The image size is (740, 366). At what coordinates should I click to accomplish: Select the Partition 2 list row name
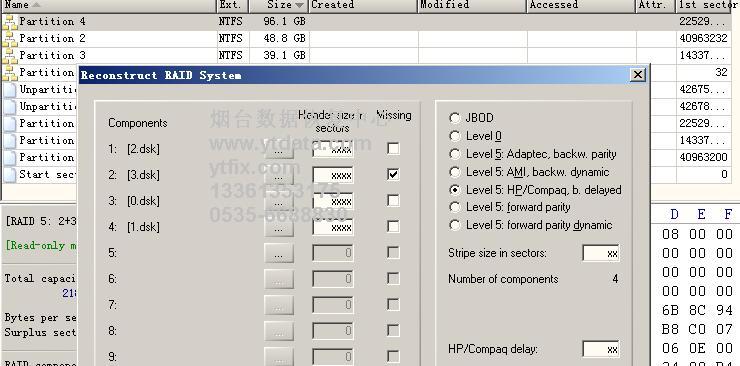(x=52, y=39)
